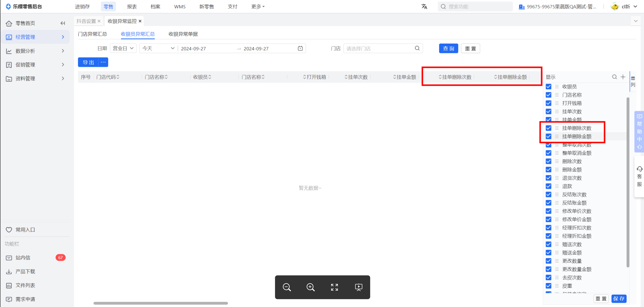Image resolution: width=644 pixels, height=307 pixels.
Task: Click the horizontal table scrollbar
Action: point(161,303)
